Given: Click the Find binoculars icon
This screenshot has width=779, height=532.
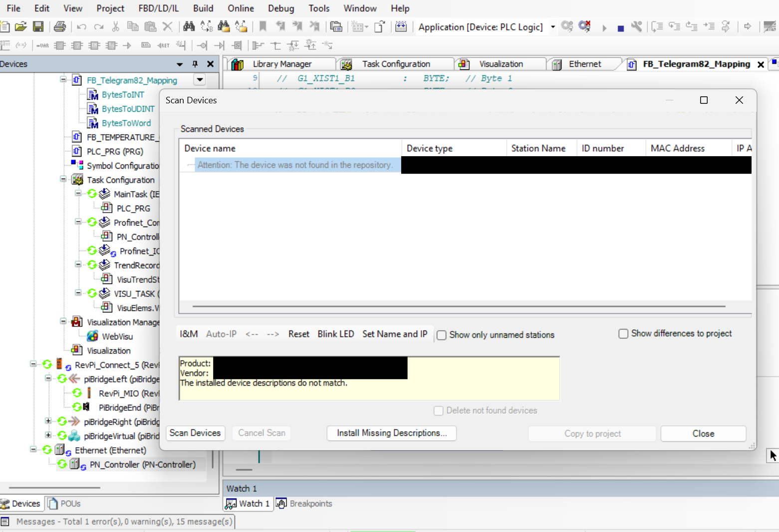Looking at the screenshot, I should 189,27.
